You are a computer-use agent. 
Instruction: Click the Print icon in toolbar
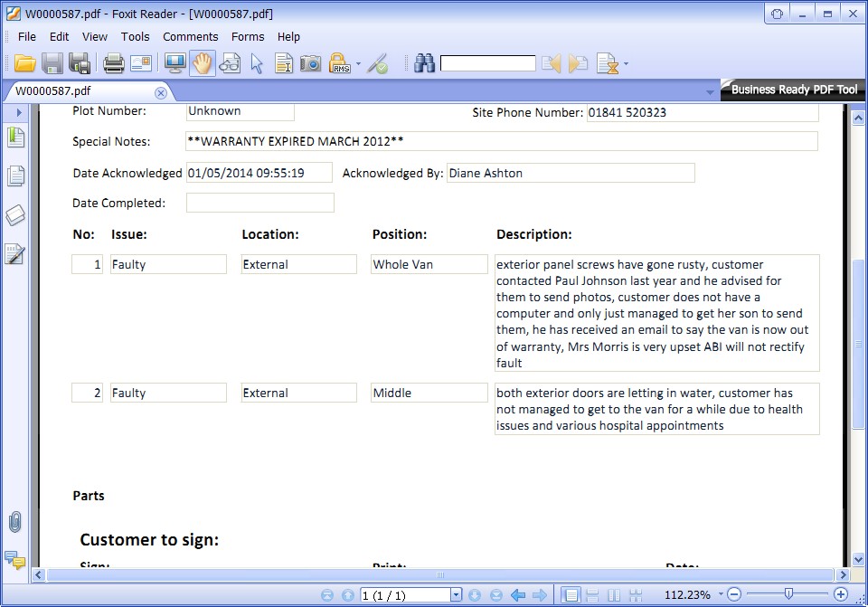113,63
